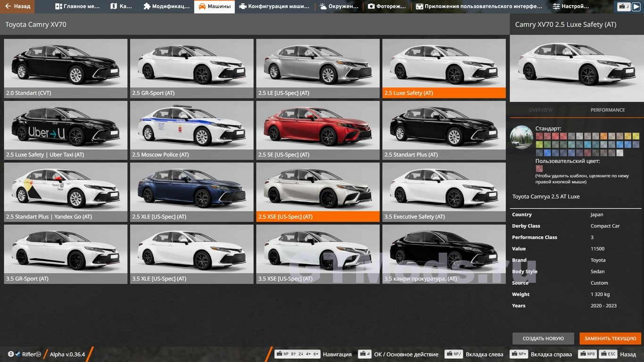The width and height of the screenshot is (644, 362).
Task: Choose the custom user color swatch
Action: point(539,168)
